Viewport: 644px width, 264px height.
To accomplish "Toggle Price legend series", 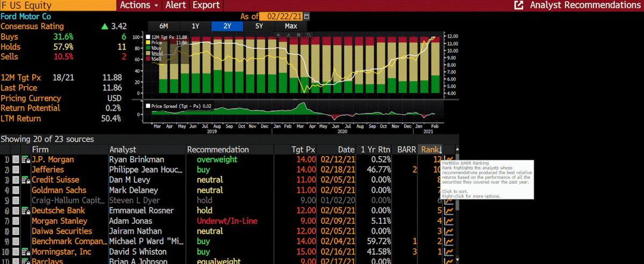I will (x=165, y=42).
